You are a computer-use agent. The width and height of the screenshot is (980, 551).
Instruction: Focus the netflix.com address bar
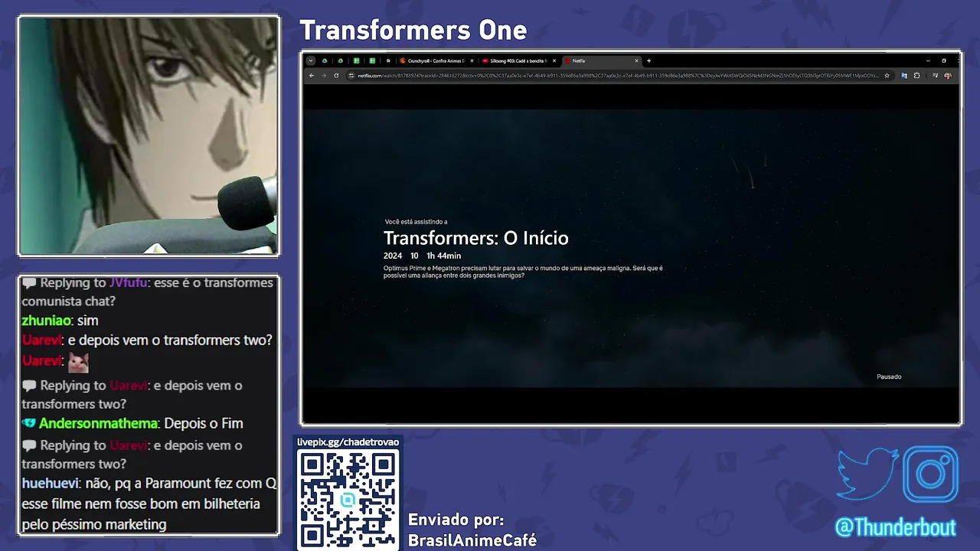(x=619, y=76)
